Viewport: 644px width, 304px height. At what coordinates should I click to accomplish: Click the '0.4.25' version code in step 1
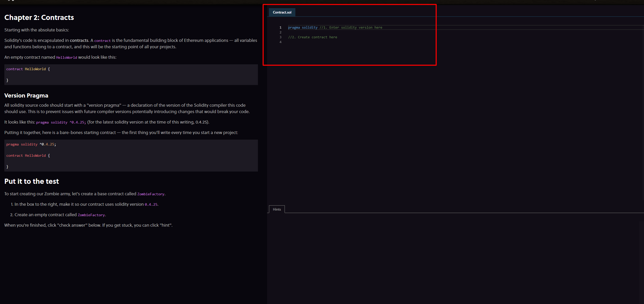151,204
